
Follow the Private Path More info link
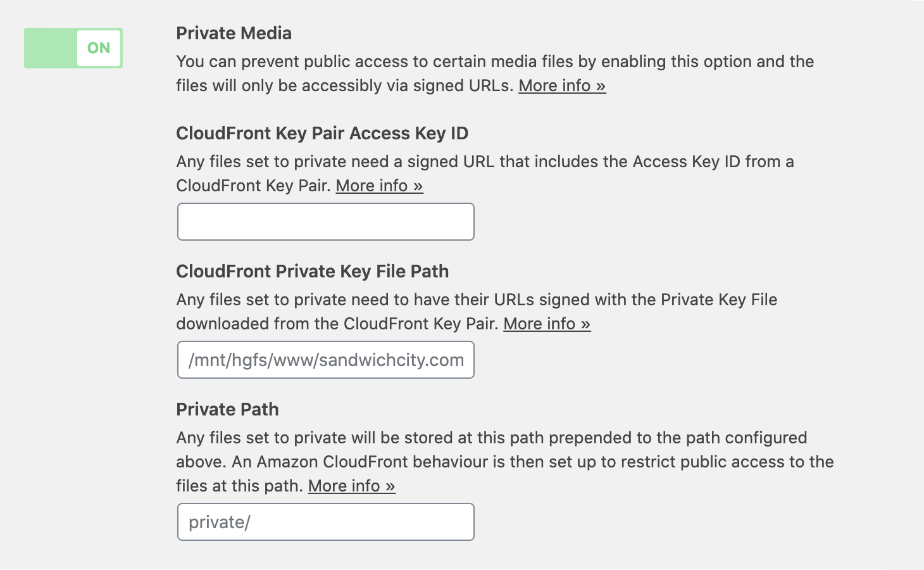tap(351, 486)
